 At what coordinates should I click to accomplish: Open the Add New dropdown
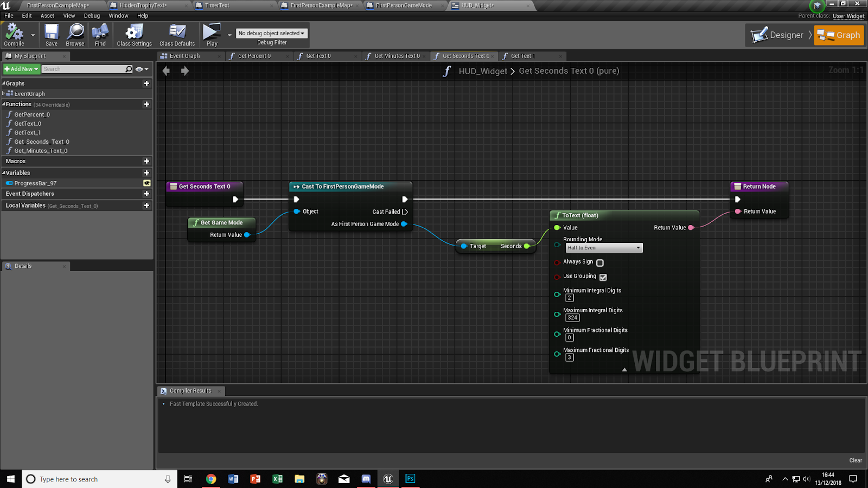[x=21, y=69]
